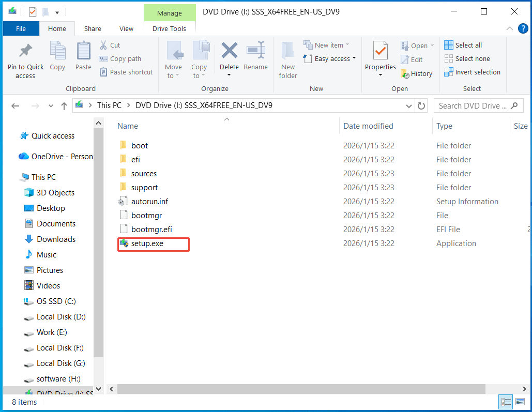Open the Copy to menu
The width and height of the screenshot is (532, 412).
[199, 60]
